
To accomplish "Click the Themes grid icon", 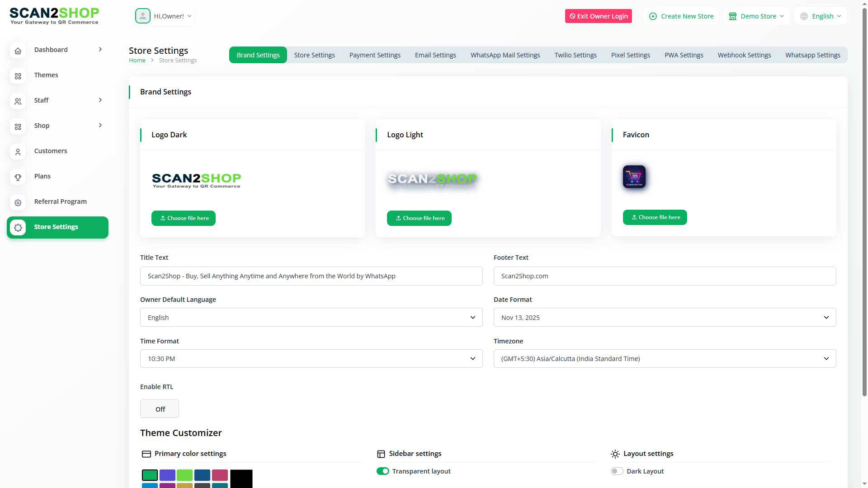I will (18, 76).
